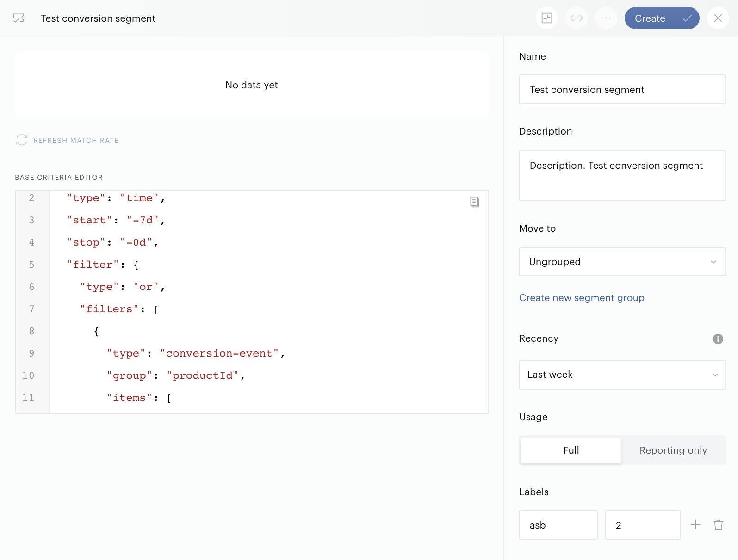Click the Recency info icon
The width and height of the screenshot is (738, 560).
(x=718, y=339)
